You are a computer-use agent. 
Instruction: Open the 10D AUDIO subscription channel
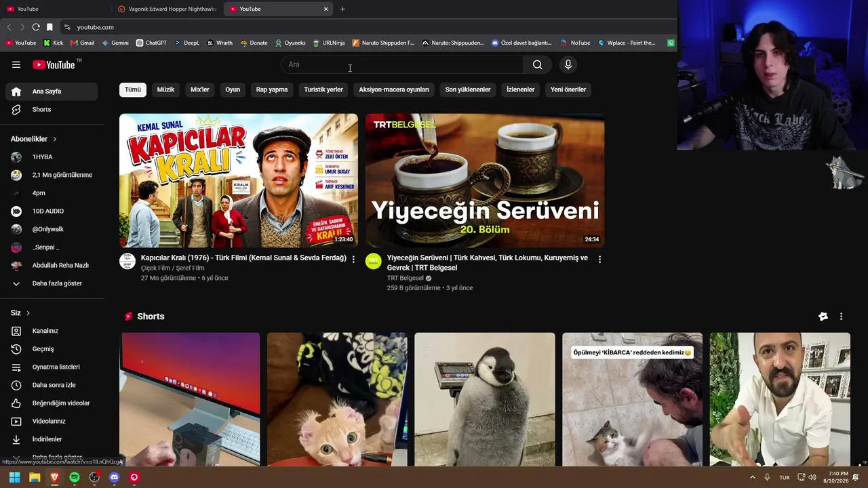pyautogui.click(x=52, y=211)
